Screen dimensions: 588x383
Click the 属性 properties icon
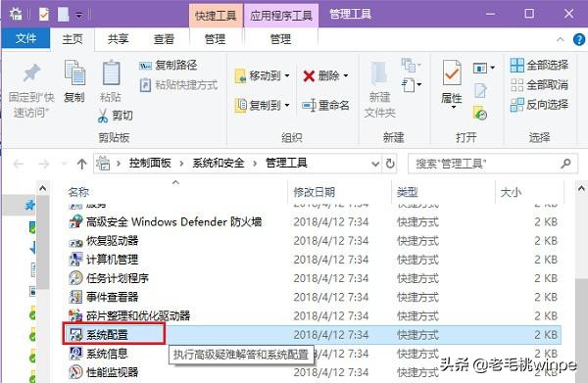(x=452, y=72)
